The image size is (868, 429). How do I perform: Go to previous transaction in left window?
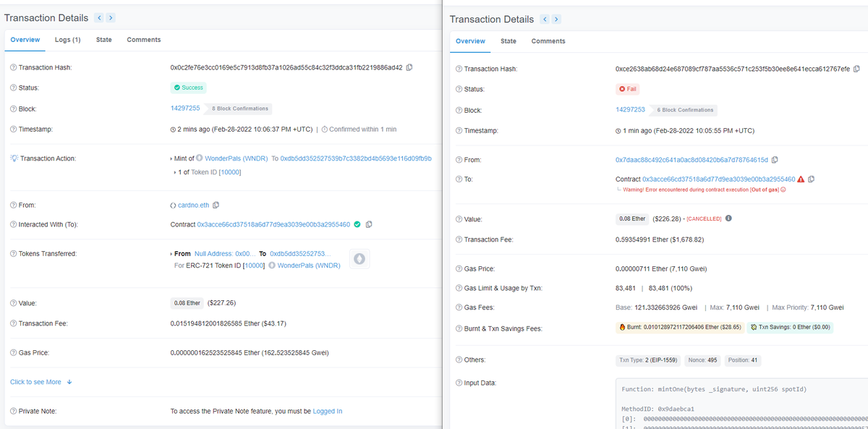pyautogui.click(x=99, y=17)
